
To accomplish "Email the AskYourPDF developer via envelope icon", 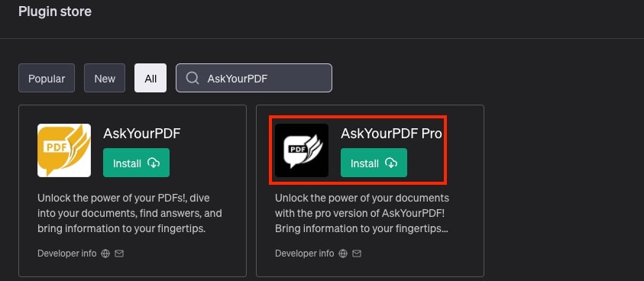I will coord(119,254).
